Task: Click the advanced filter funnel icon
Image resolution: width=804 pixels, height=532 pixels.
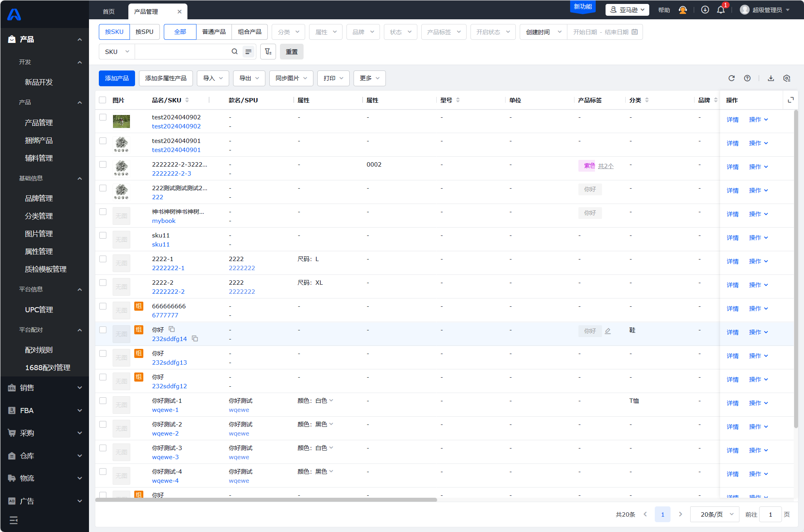Action: [268, 52]
